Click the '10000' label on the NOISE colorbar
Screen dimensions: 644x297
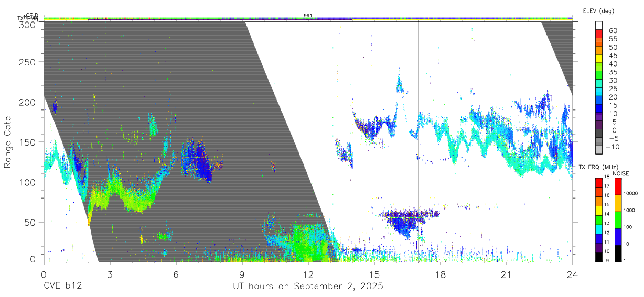(630, 193)
